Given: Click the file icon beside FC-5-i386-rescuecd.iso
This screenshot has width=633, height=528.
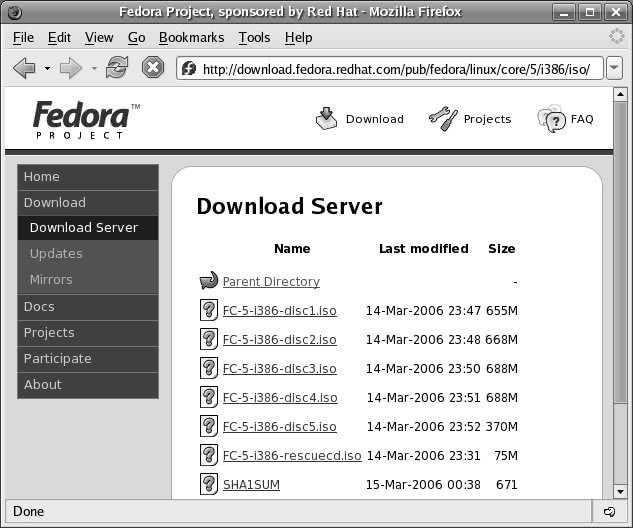Looking at the screenshot, I should click(209, 455).
